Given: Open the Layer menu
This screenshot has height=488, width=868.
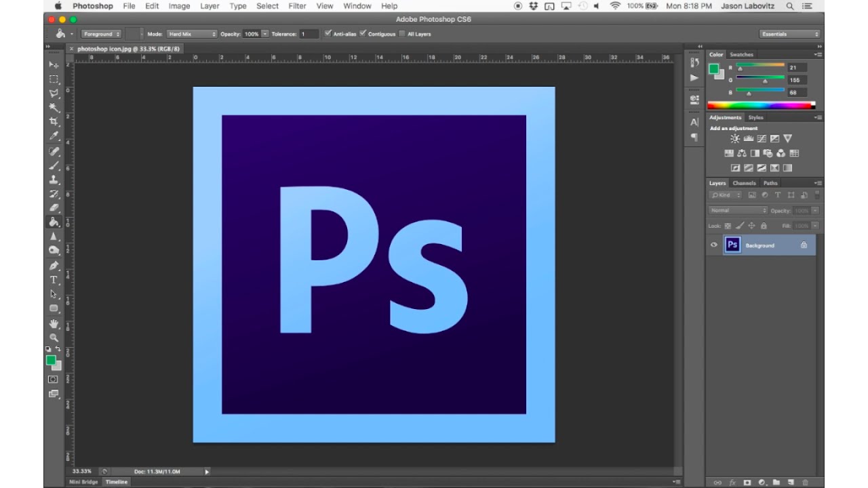Looking at the screenshot, I should (210, 6).
